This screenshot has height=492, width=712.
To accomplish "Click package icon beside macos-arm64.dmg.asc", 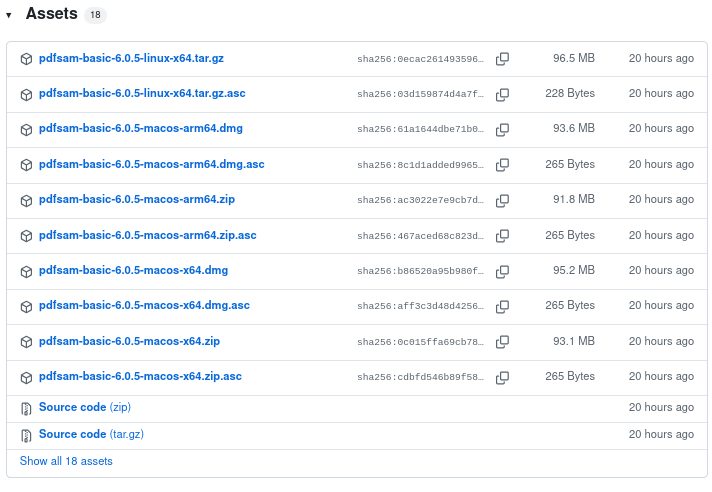I will pyautogui.click(x=26, y=165).
